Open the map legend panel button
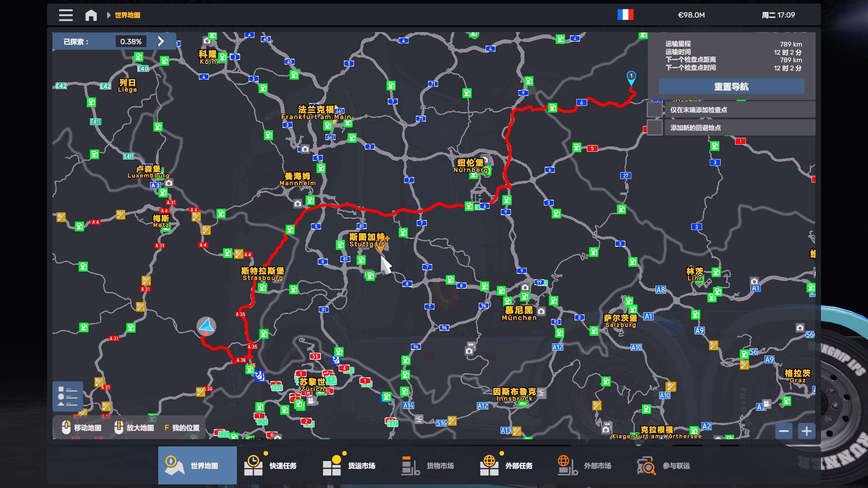868x488 pixels. click(x=68, y=396)
